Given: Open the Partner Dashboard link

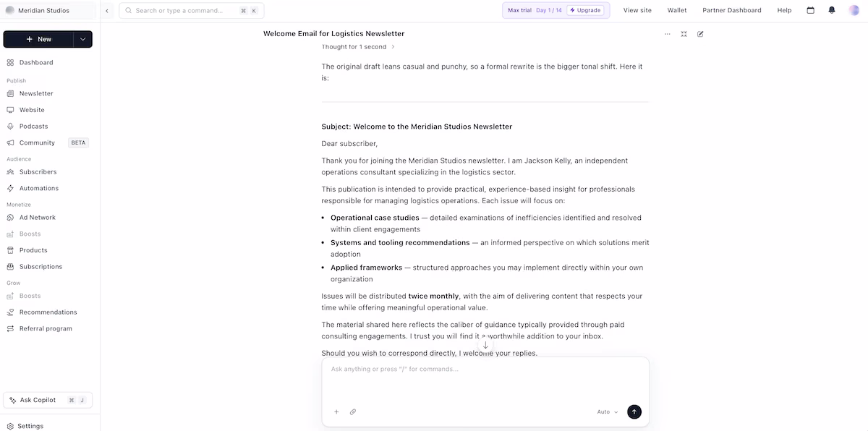Looking at the screenshot, I should (x=732, y=11).
